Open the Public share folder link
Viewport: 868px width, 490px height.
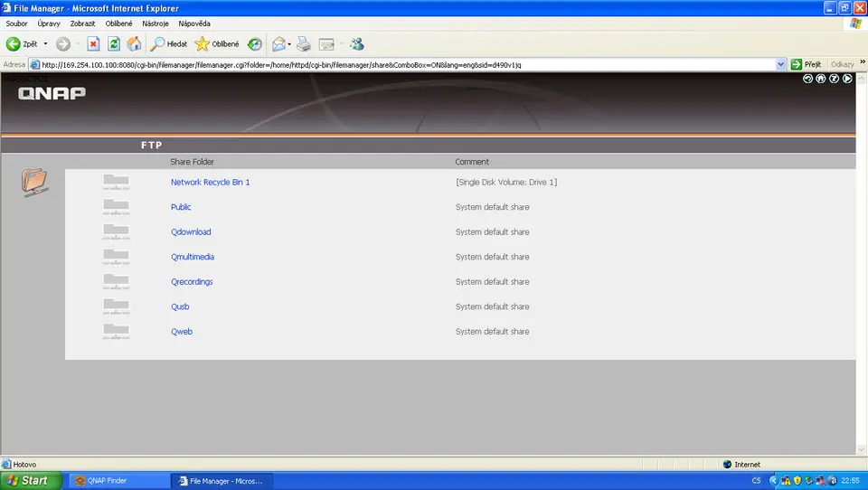[181, 207]
